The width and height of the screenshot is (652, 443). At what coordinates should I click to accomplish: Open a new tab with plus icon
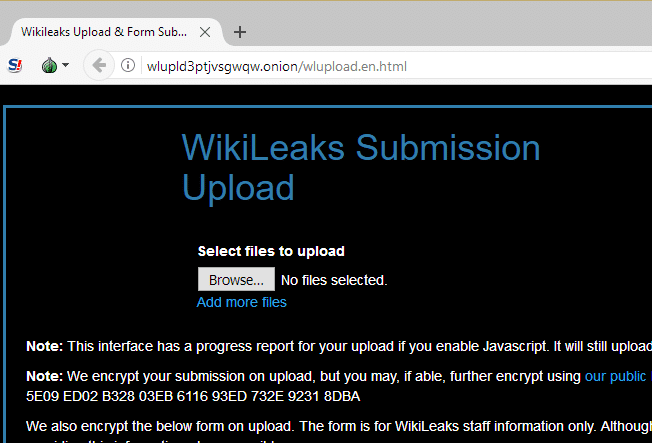point(240,32)
